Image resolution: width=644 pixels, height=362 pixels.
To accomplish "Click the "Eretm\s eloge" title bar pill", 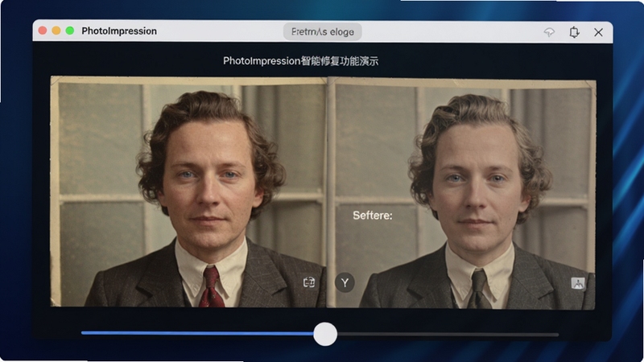I will (323, 31).
